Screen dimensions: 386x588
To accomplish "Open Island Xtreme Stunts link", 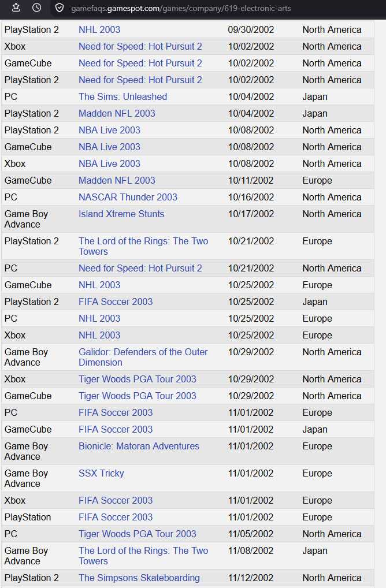I will [x=121, y=214].
